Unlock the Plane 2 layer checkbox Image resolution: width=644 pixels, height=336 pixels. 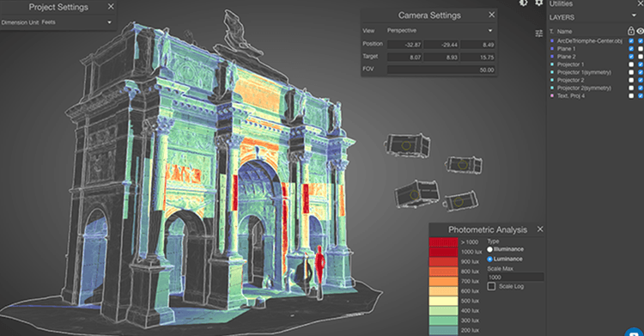(631, 57)
